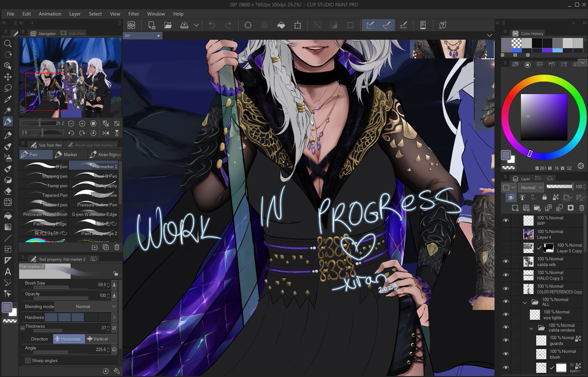Switch to the Sub View tab
Image resolution: width=588 pixels, height=377 pixels.
[73, 33]
